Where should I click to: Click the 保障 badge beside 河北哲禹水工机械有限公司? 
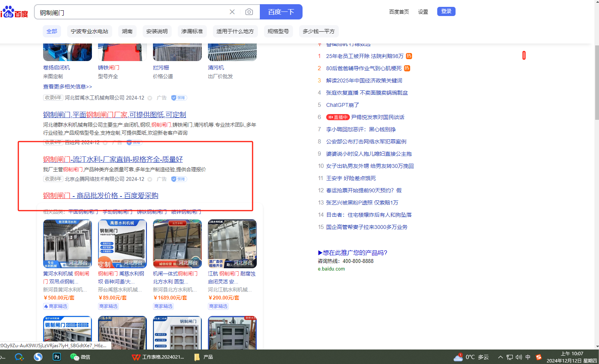(179, 98)
